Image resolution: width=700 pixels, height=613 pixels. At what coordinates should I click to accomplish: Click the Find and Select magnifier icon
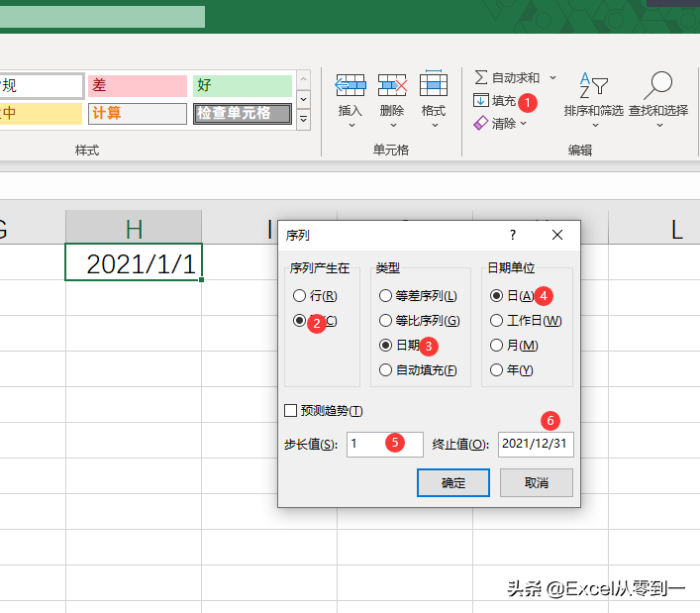tap(658, 85)
